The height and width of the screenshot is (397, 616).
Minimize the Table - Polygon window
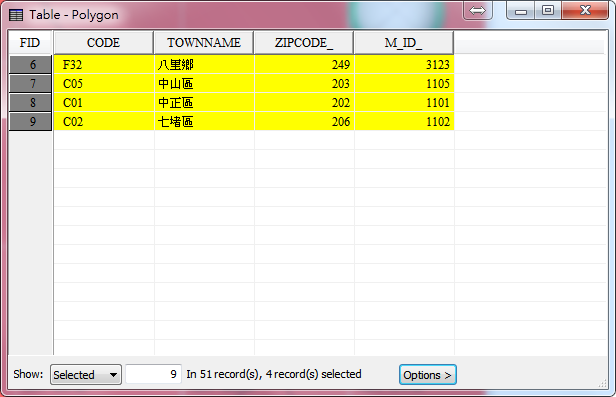pos(521,11)
